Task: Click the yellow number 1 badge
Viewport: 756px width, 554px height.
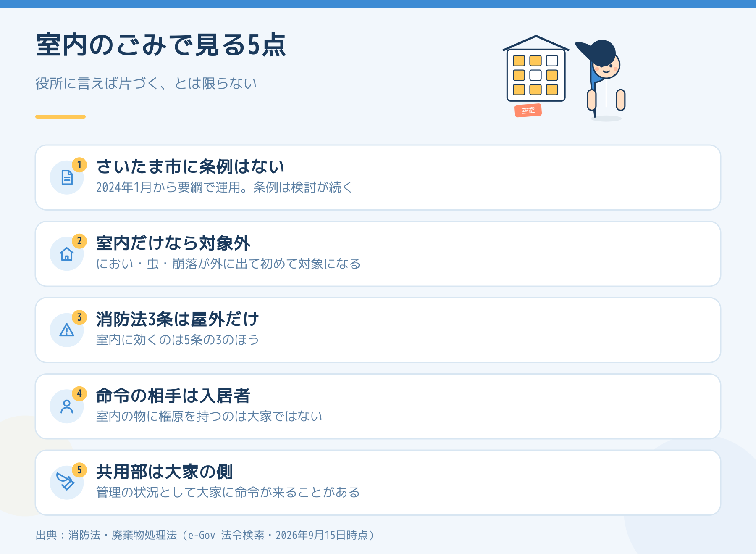Action: (x=79, y=165)
